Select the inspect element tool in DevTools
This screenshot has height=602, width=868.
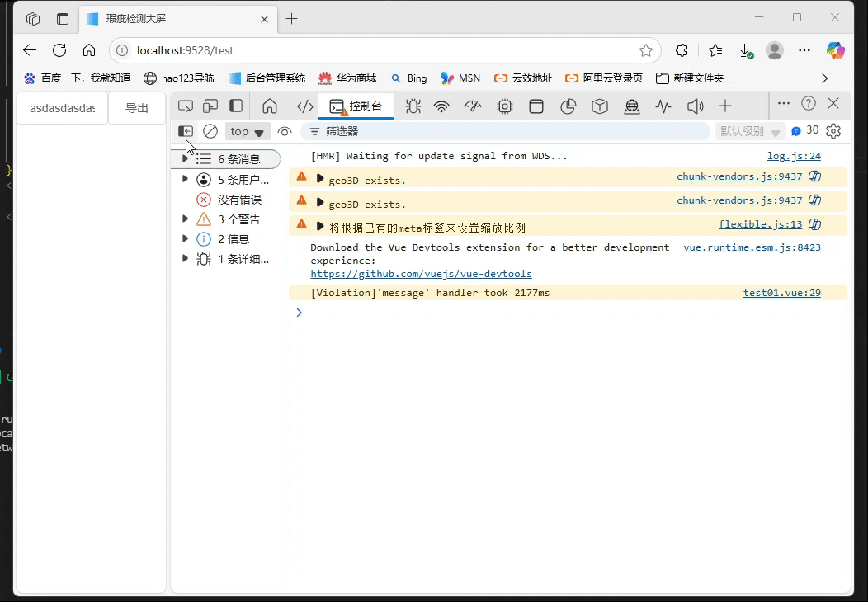186,106
